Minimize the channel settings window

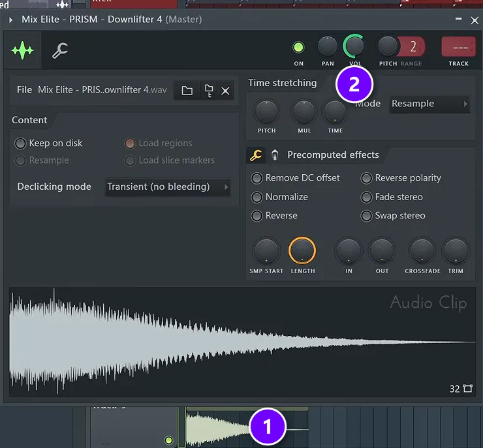[458, 19]
